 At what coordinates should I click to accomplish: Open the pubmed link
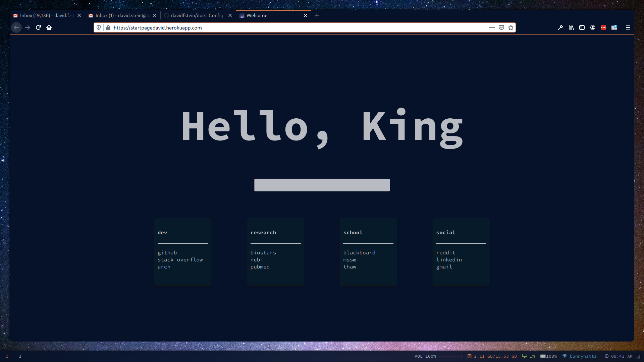pos(260,267)
